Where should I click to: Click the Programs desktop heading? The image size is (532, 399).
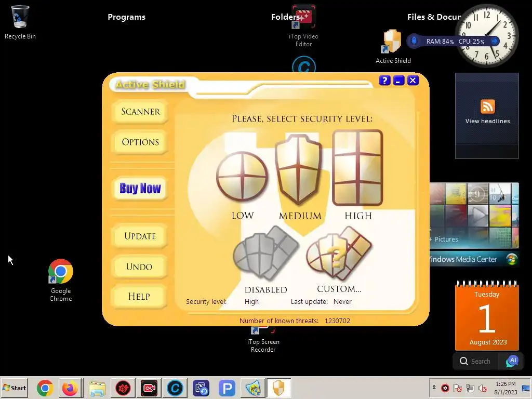(x=127, y=17)
